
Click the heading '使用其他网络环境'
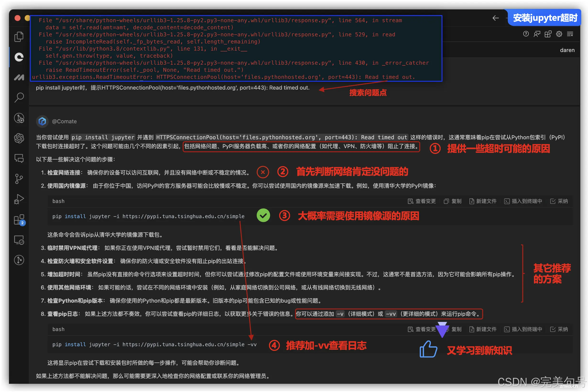pyautogui.click(x=69, y=287)
